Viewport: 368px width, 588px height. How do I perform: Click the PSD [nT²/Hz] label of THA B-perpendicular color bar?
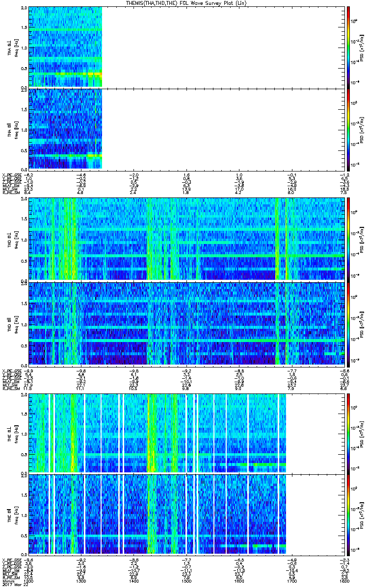coord(363,47)
